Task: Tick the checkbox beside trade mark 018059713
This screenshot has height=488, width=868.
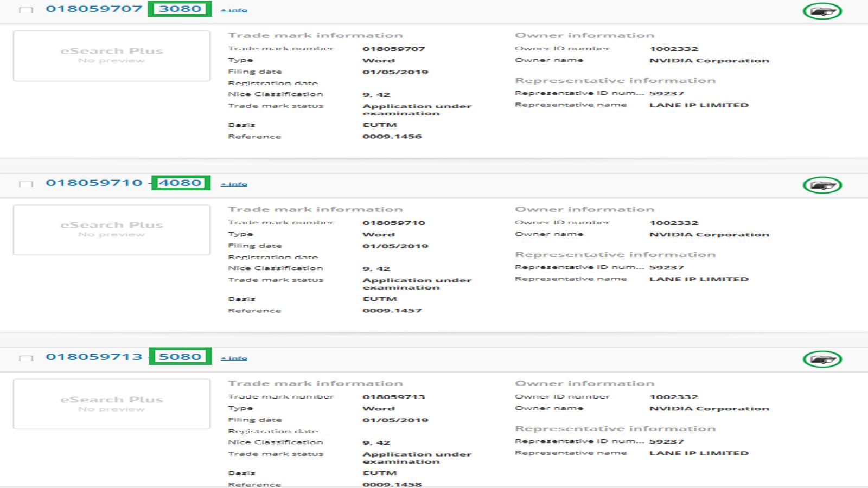Action: 25,358
